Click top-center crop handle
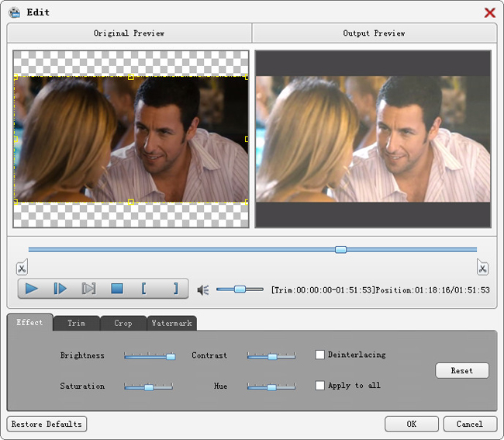This screenshot has height=440, width=504. [x=131, y=77]
